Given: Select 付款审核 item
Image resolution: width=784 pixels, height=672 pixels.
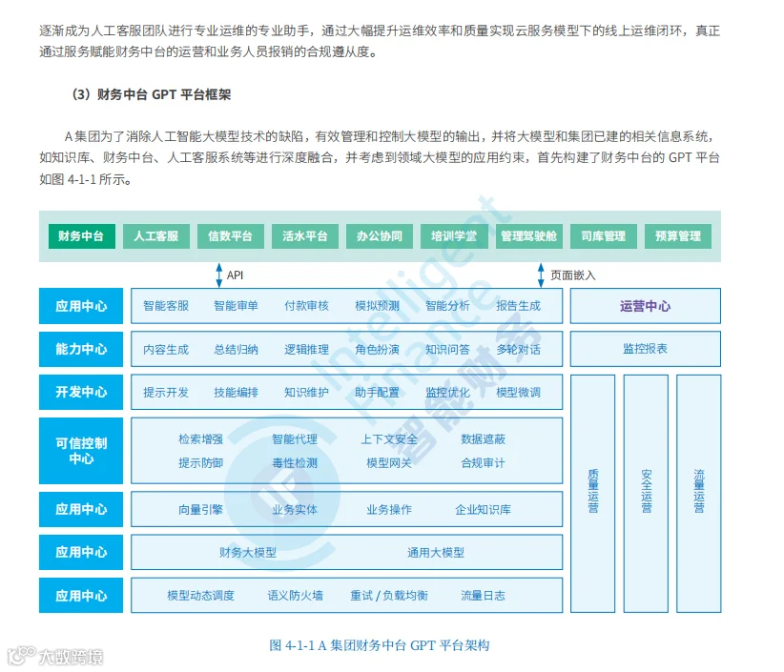Looking at the screenshot, I should [306, 306].
